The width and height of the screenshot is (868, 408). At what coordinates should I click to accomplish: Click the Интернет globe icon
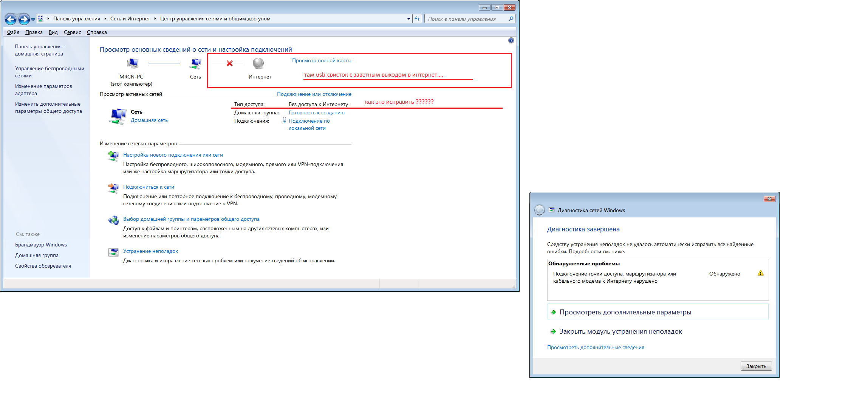pos(258,63)
